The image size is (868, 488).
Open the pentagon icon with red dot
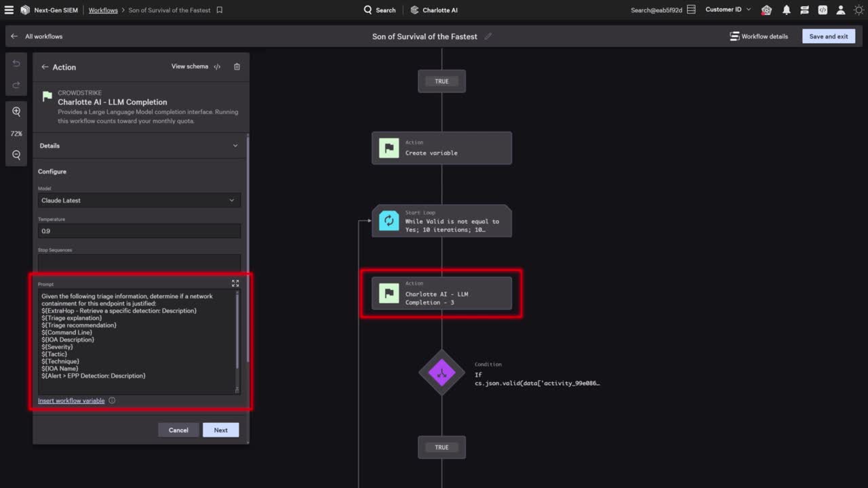pyautogui.click(x=766, y=10)
